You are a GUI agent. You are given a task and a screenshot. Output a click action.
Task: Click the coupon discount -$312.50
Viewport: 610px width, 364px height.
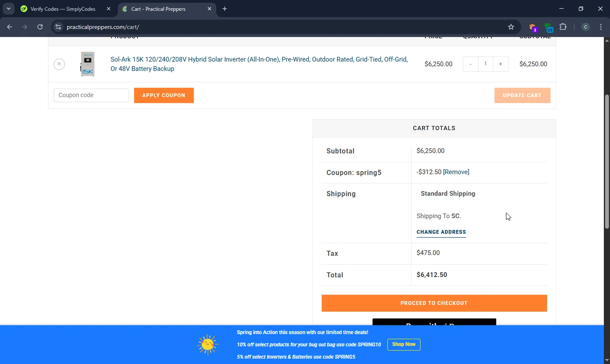click(429, 172)
